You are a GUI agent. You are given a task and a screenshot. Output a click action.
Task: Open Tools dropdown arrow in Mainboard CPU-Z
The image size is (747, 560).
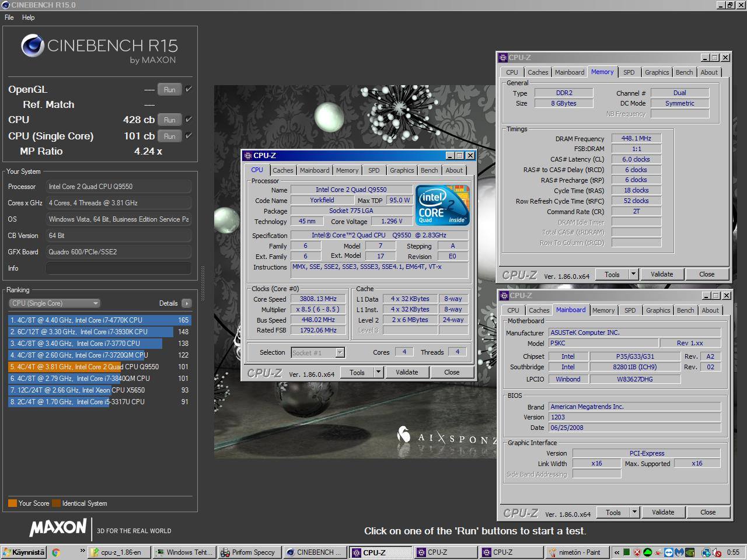pyautogui.click(x=634, y=512)
